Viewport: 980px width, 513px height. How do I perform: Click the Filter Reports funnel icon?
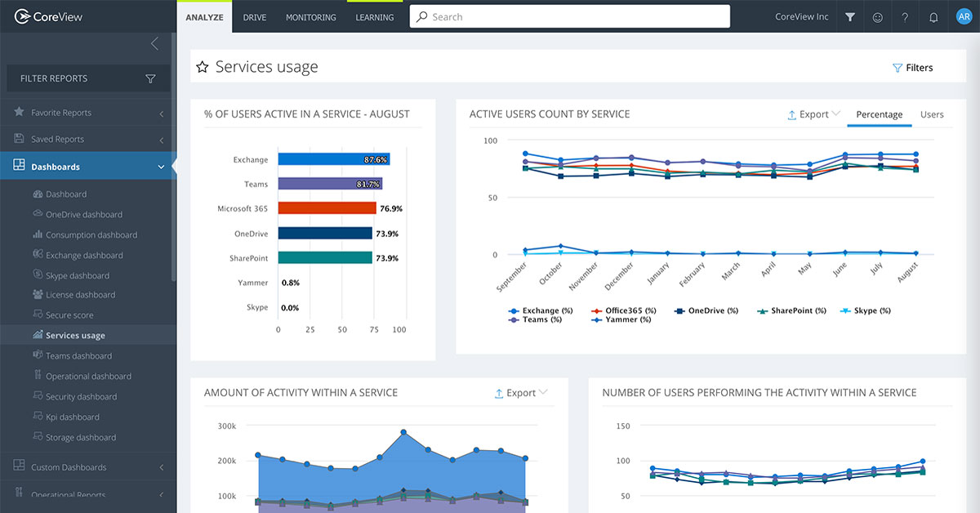[x=150, y=78]
